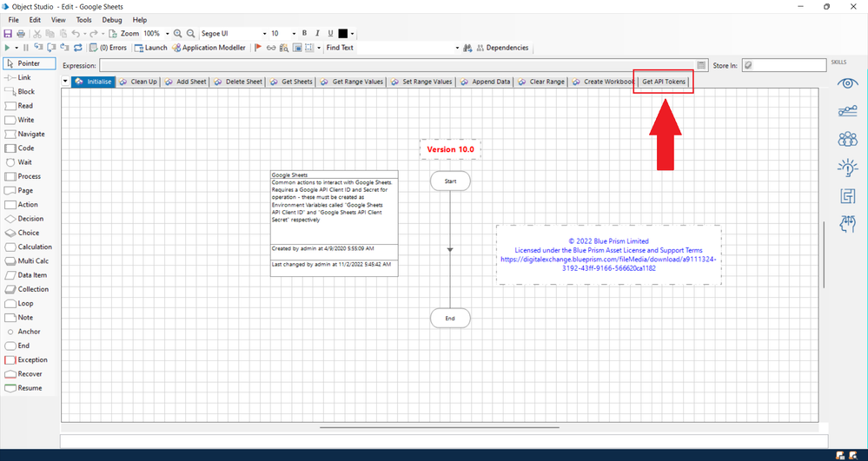Open the Debug menu

tap(112, 19)
